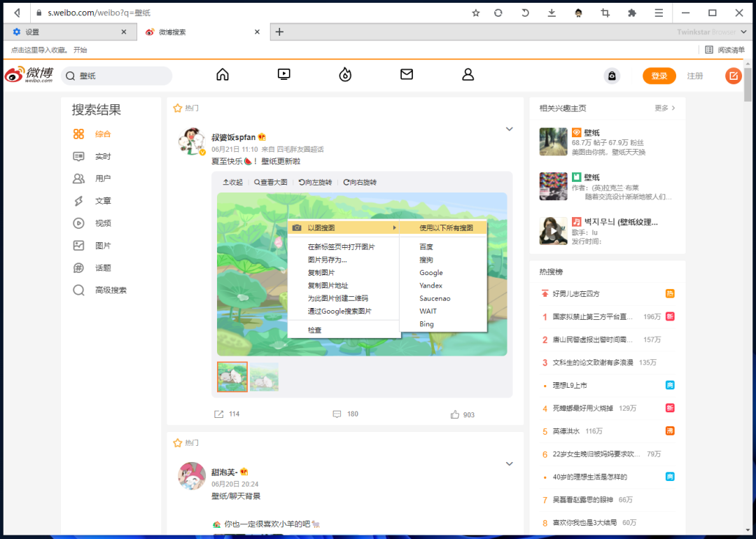Click the profile person icon in navigation
The image size is (756, 539).
(468, 73)
